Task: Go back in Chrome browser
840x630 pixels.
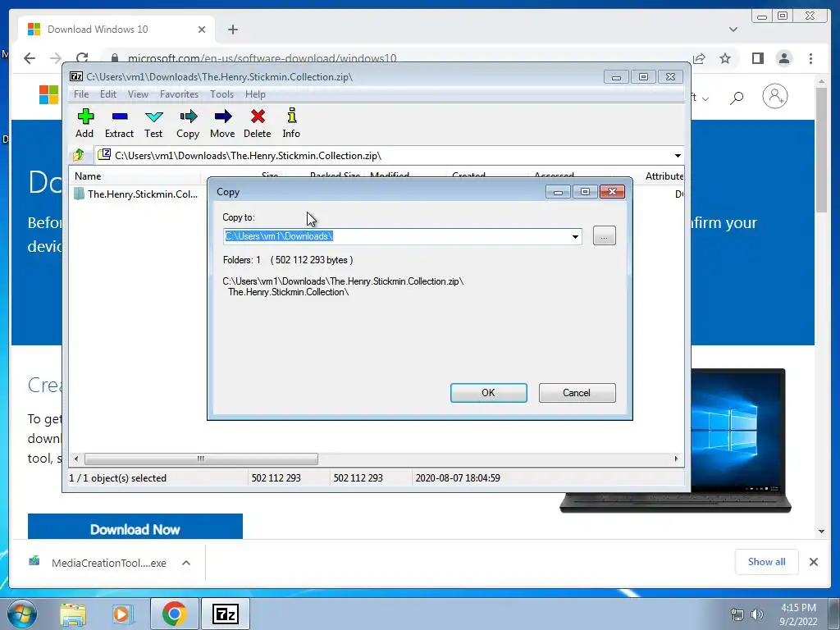Action: [x=30, y=58]
